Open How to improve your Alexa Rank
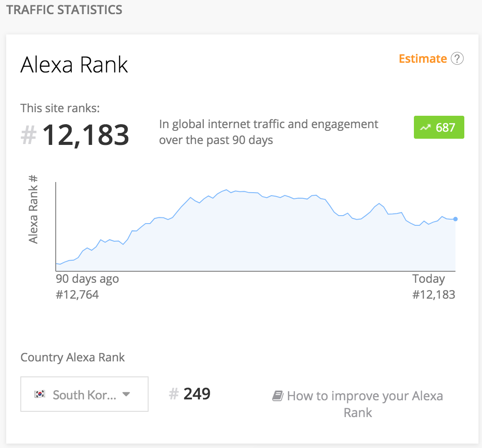The width and height of the screenshot is (482, 448). coord(358,404)
